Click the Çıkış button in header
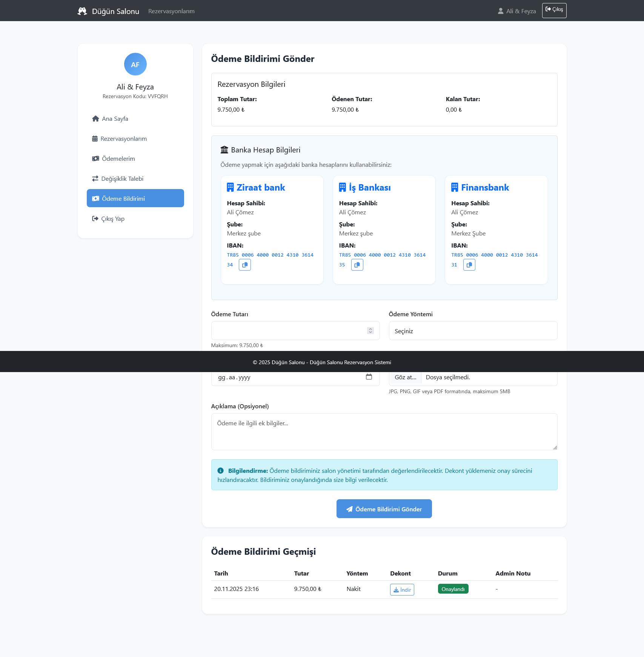This screenshot has width=644, height=657. [x=554, y=10]
